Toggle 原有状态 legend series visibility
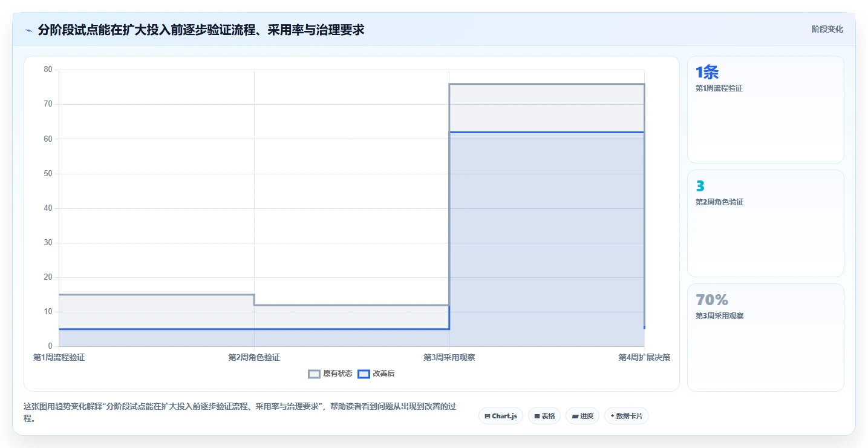 click(330, 374)
